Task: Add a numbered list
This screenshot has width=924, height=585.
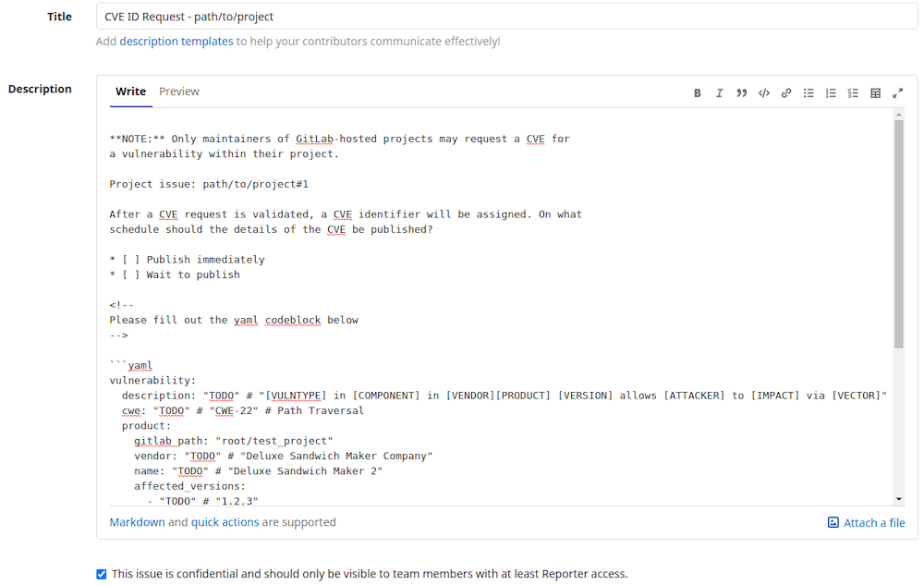Action: coord(831,92)
